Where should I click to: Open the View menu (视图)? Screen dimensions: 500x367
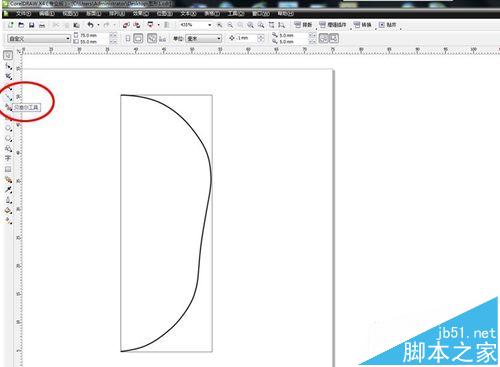70,14
